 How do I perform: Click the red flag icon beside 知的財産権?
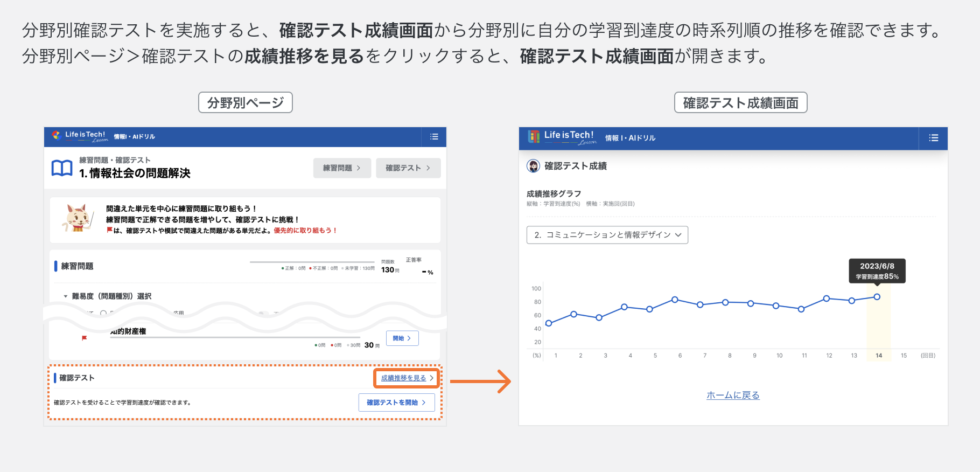84,338
